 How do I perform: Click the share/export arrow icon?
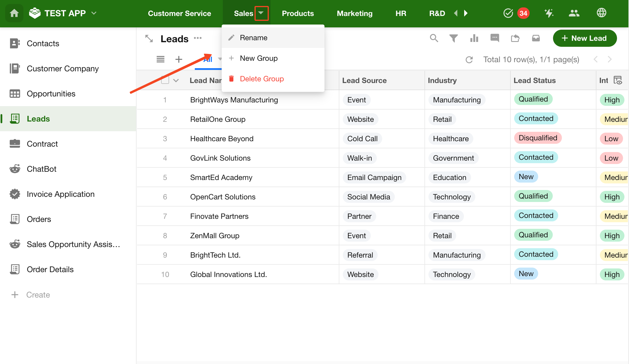515,38
